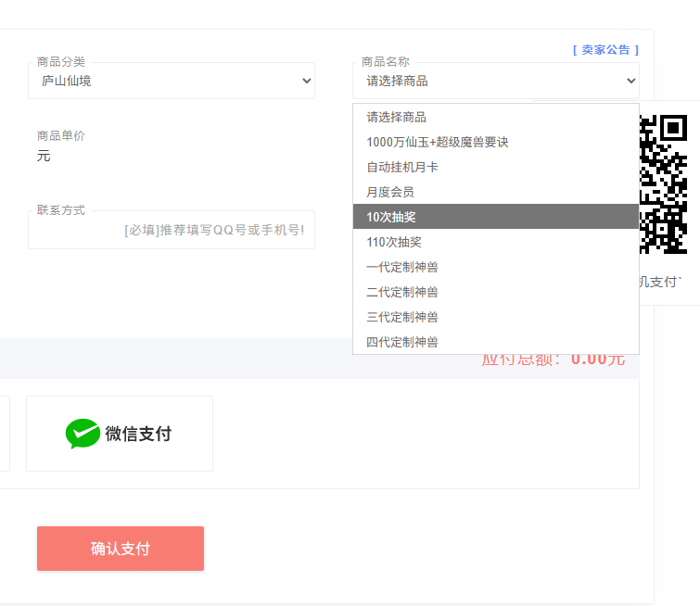Open the 卖家公告 seller notice link

605,50
